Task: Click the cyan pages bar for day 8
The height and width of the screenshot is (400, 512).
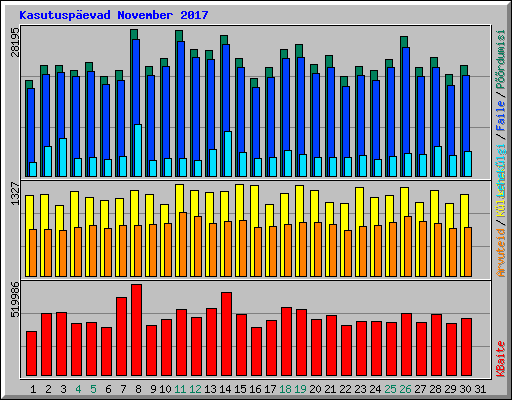Action: click(138, 150)
